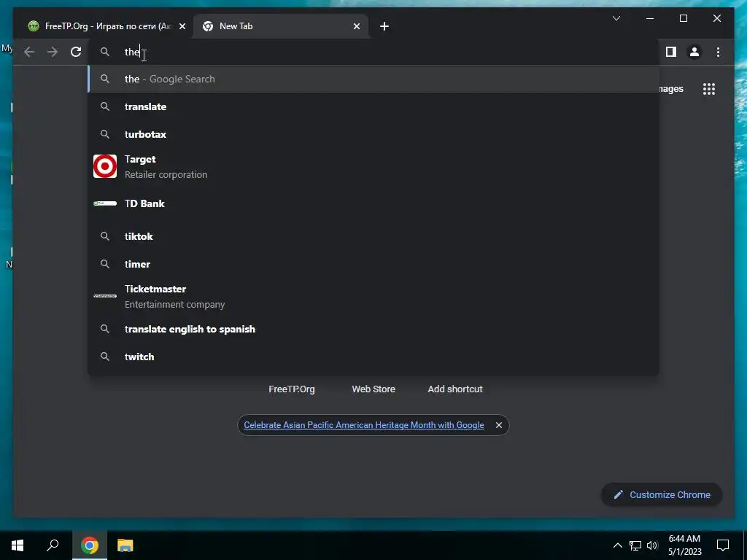Dismiss the Heritage Month promo
This screenshot has height=560, width=747.
[498, 425]
